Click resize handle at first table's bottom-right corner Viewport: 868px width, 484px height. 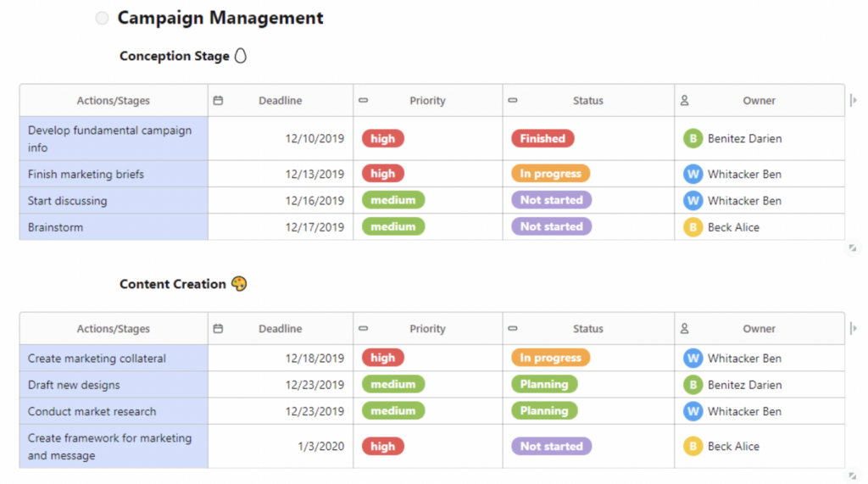point(852,248)
